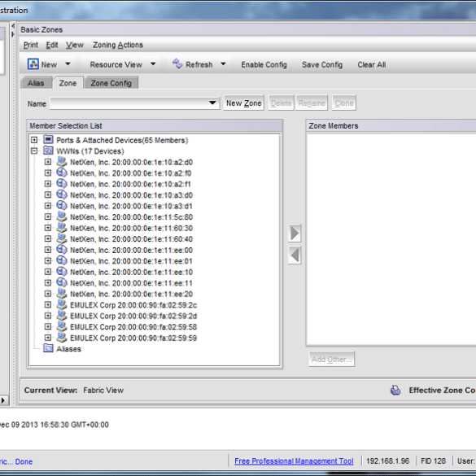Click the device icon for EMULEX 20:00:00:90:fa:02:59:58
476x476 pixels.
(62, 326)
